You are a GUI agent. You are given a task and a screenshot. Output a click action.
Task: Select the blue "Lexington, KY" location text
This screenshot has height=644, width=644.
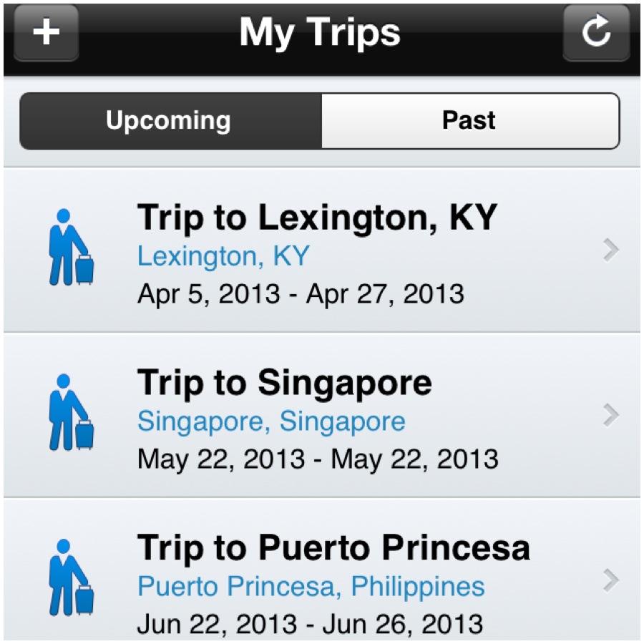click(223, 256)
